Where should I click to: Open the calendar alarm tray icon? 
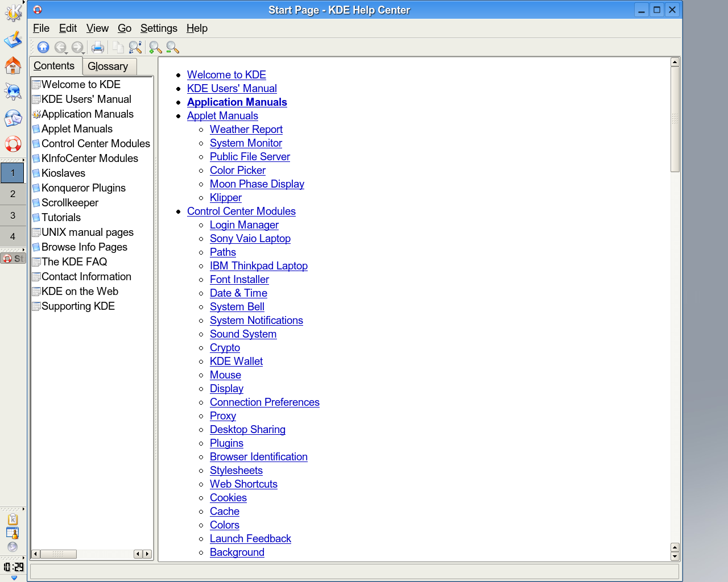tap(13, 533)
